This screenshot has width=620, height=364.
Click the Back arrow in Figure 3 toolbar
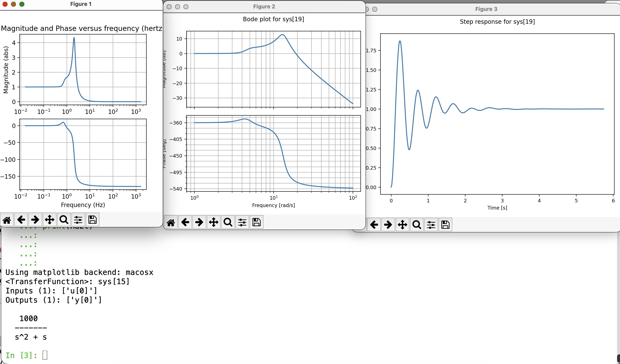pyautogui.click(x=374, y=225)
